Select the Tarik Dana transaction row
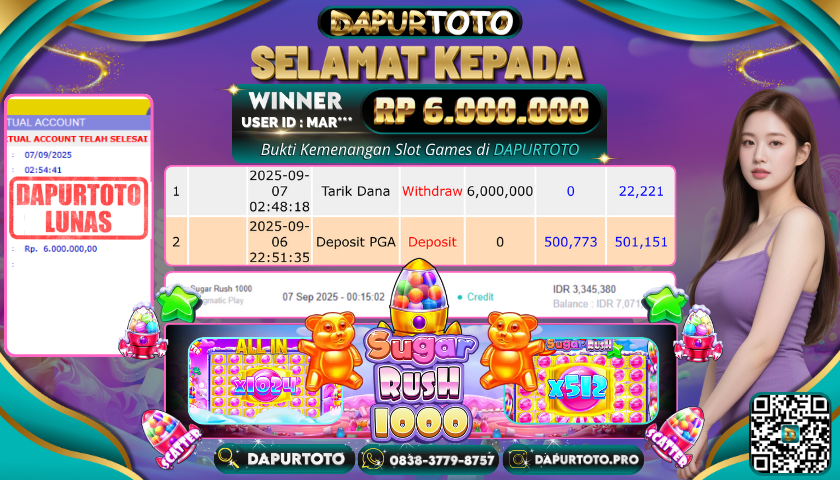 tap(420, 191)
